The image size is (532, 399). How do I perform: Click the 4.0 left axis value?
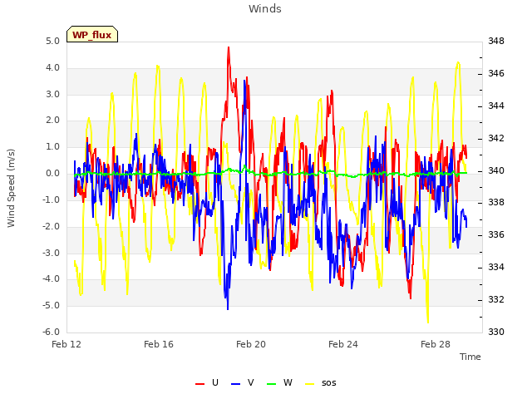53,68
